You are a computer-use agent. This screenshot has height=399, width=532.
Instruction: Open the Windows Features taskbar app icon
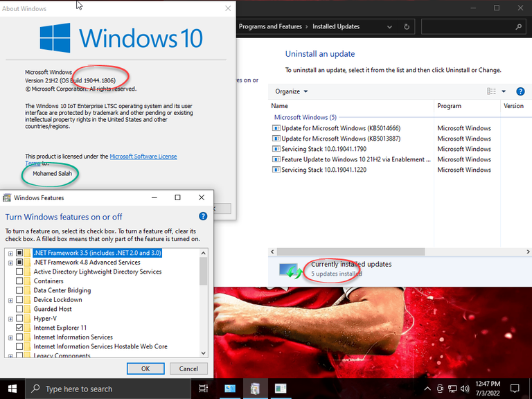click(x=255, y=389)
